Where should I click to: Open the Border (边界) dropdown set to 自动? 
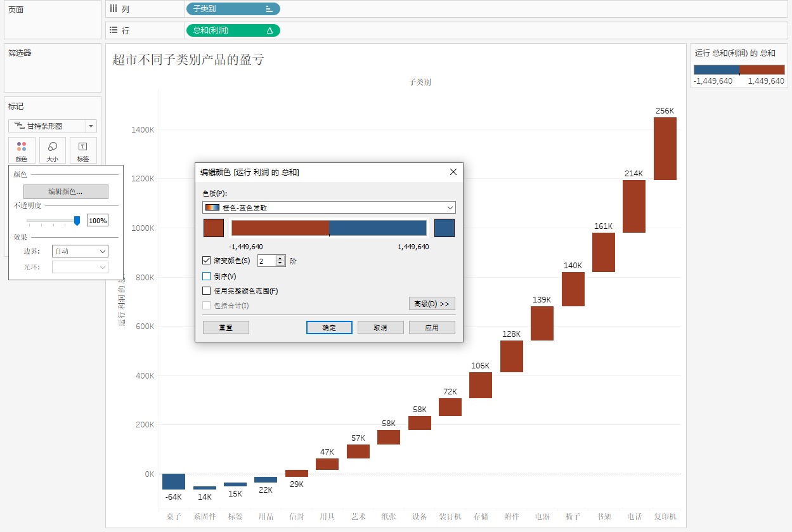tap(80, 251)
